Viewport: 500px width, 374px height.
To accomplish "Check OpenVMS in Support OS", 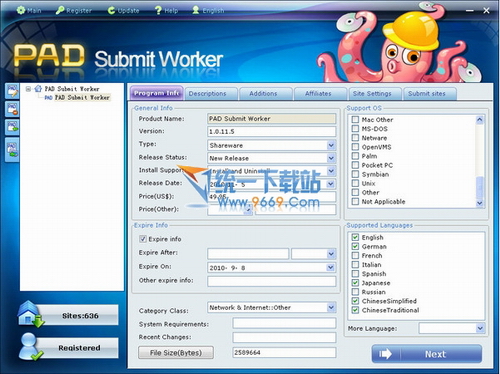I will pyautogui.click(x=355, y=147).
